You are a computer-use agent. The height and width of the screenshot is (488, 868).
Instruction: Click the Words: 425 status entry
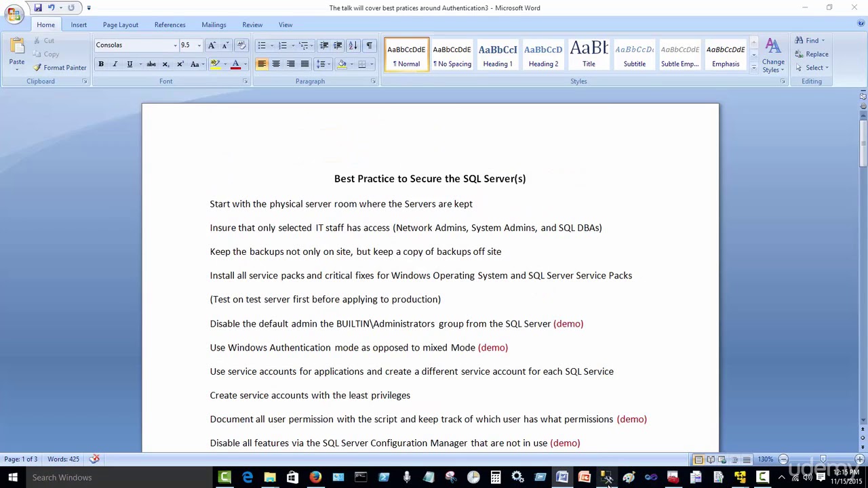pyautogui.click(x=63, y=460)
